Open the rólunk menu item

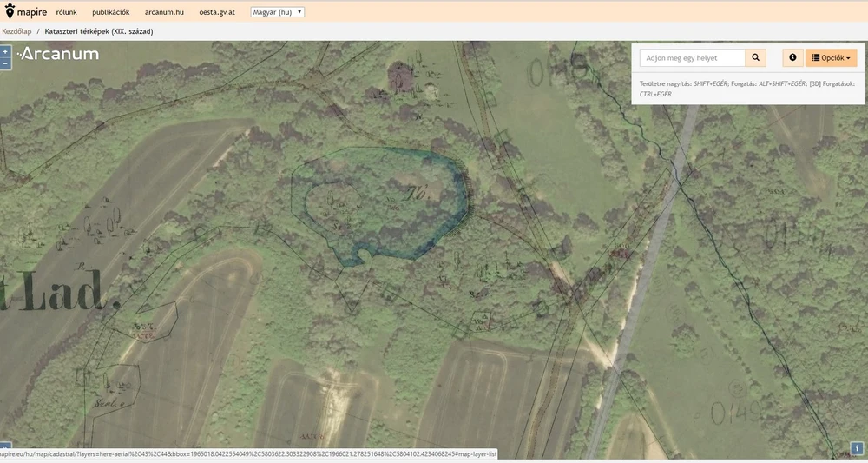[x=67, y=11]
